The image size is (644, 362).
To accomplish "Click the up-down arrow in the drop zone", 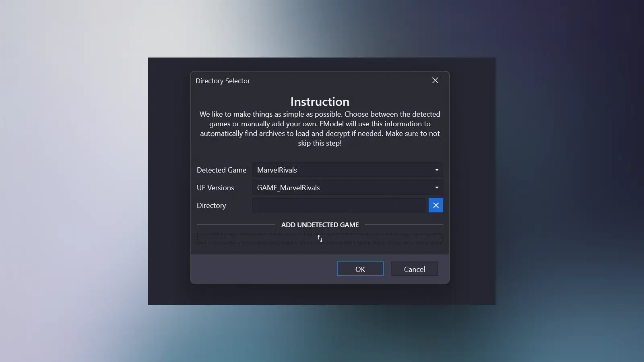I will click(x=320, y=238).
